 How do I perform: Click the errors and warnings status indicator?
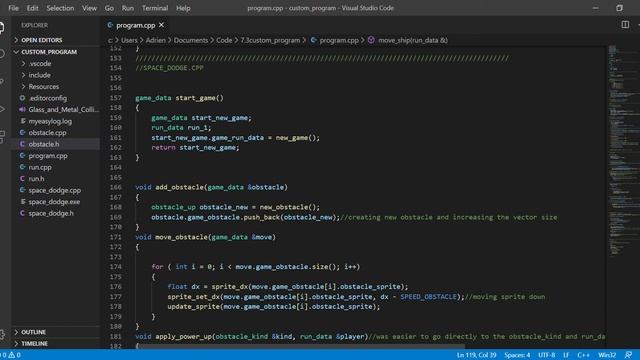pos(11,355)
